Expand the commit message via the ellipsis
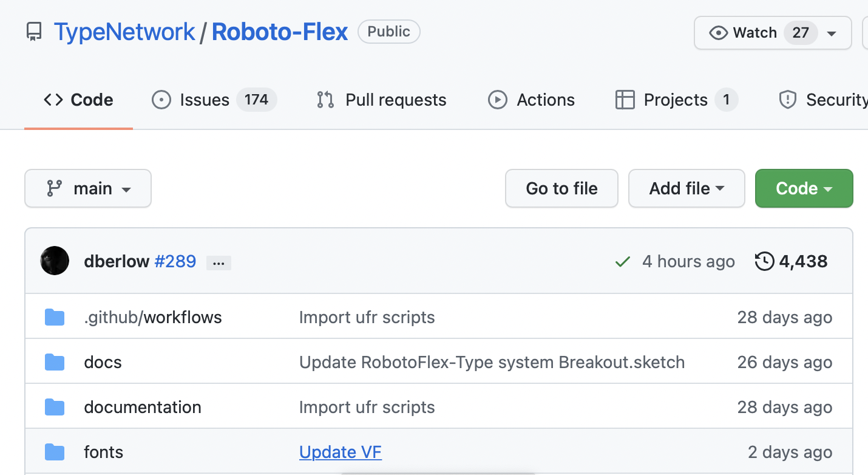Viewport: 868px width, 475px height. pyautogui.click(x=219, y=262)
